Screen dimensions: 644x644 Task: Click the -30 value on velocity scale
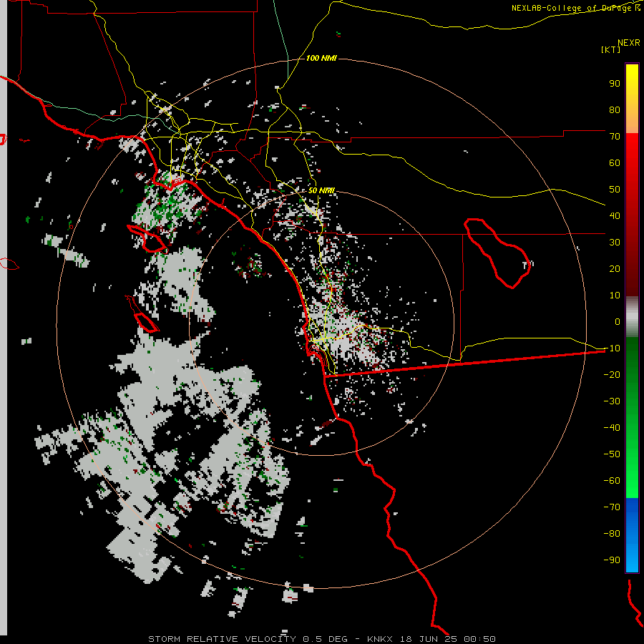pyautogui.click(x=612, y=401)
